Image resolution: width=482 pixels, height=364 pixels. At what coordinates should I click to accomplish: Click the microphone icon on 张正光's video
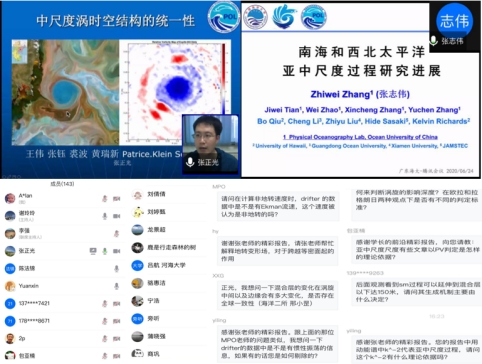[x=190, y=162]
